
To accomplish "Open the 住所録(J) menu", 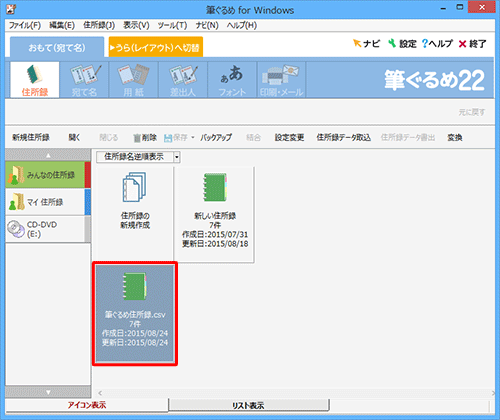I will click(99, 25).
